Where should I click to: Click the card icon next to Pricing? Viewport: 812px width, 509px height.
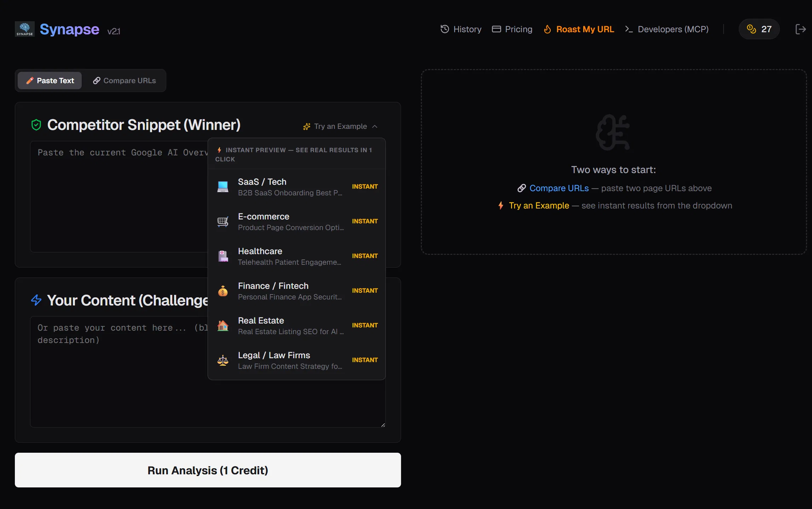coord(497,29)
